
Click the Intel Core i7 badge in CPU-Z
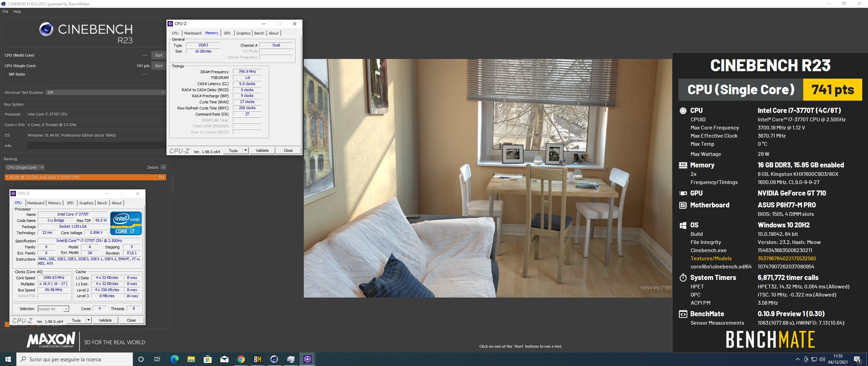[x=126, y=223]
